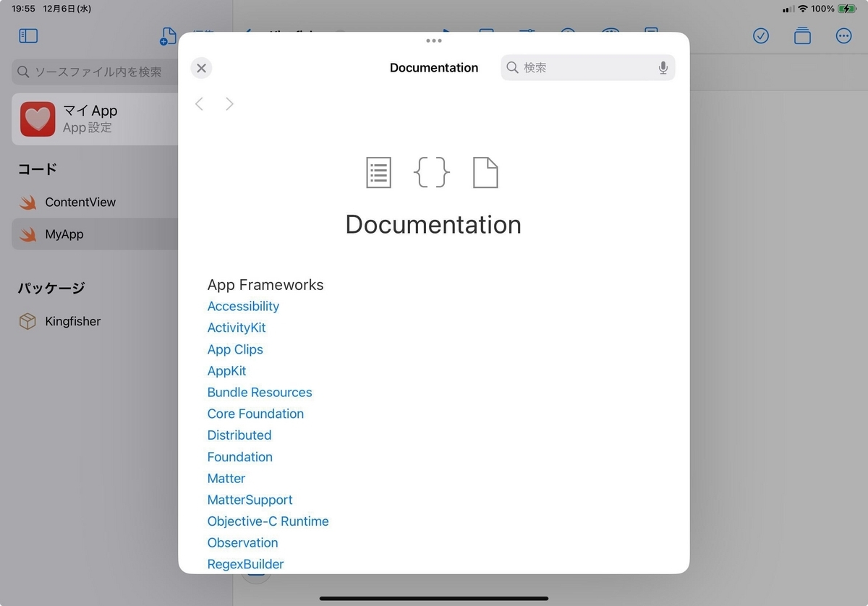Open the Bundle Resources link

(260, 392)
